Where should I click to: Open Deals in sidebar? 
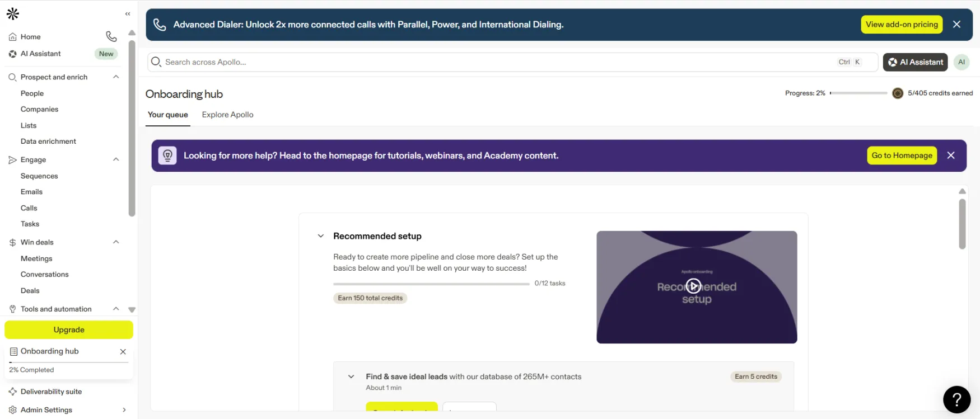point(30,291)
